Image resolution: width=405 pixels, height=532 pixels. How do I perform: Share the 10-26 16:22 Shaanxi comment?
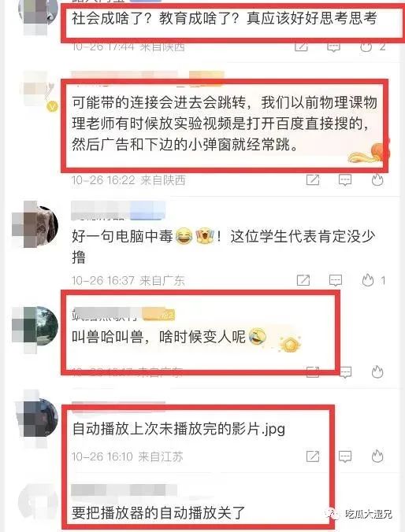tap(313, 179)
